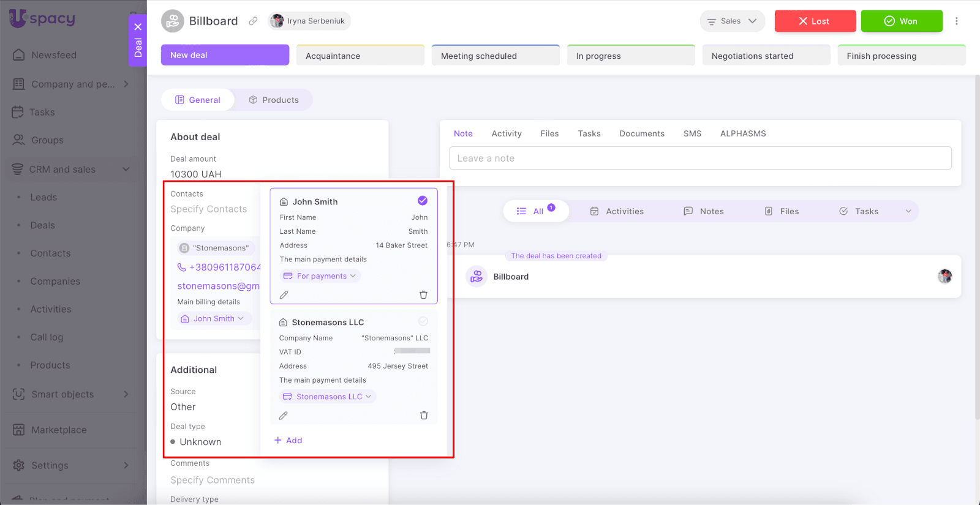Expand the For payments dropdown
The width and height of the screenshot is (980, 505).
321,276
